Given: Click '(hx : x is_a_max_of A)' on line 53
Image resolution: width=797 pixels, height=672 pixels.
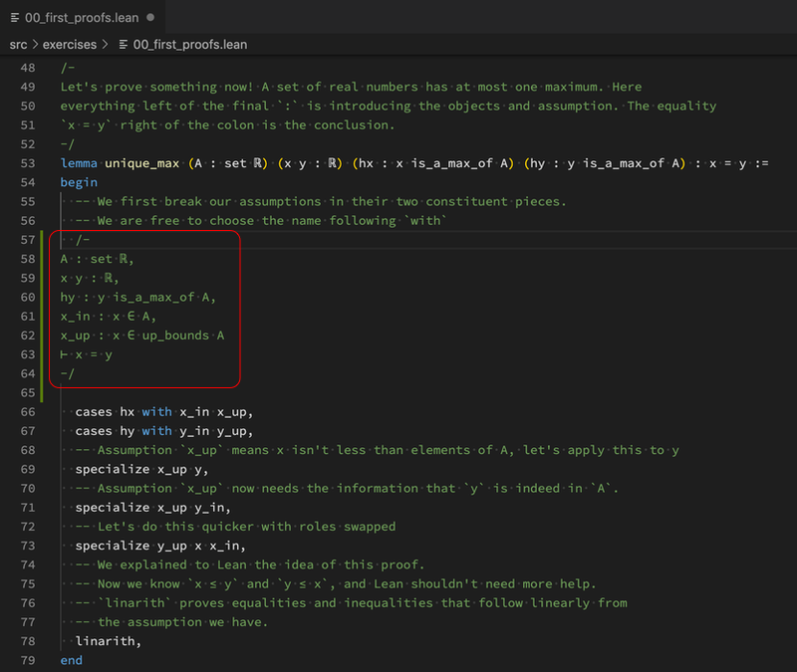Looking at the screenshot, I should tap(433, 163).
